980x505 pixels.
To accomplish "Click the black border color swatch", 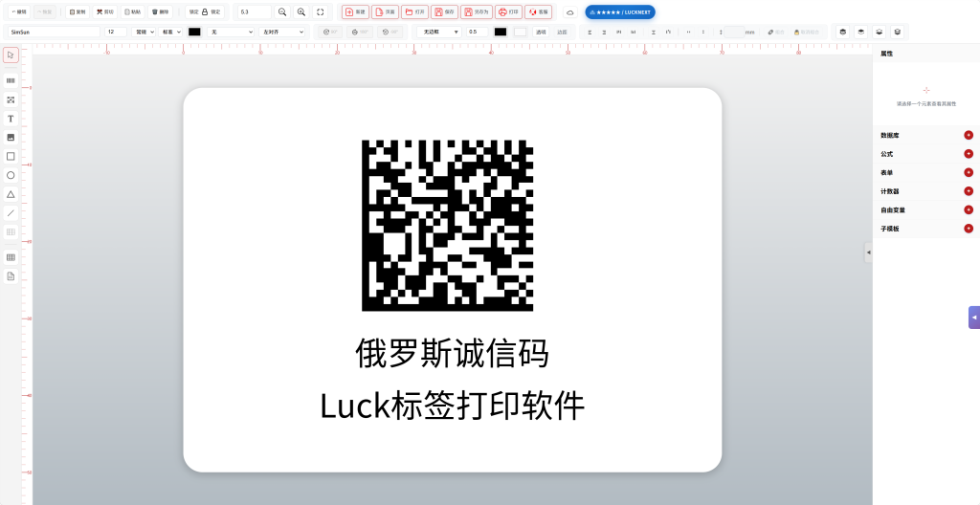I will point(501,32).
